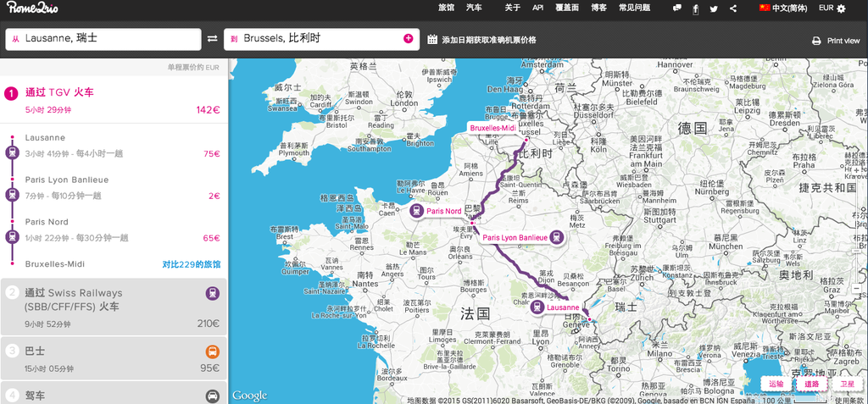Click the destination field showing Brussels, 比利时

(x=321, y=39)
